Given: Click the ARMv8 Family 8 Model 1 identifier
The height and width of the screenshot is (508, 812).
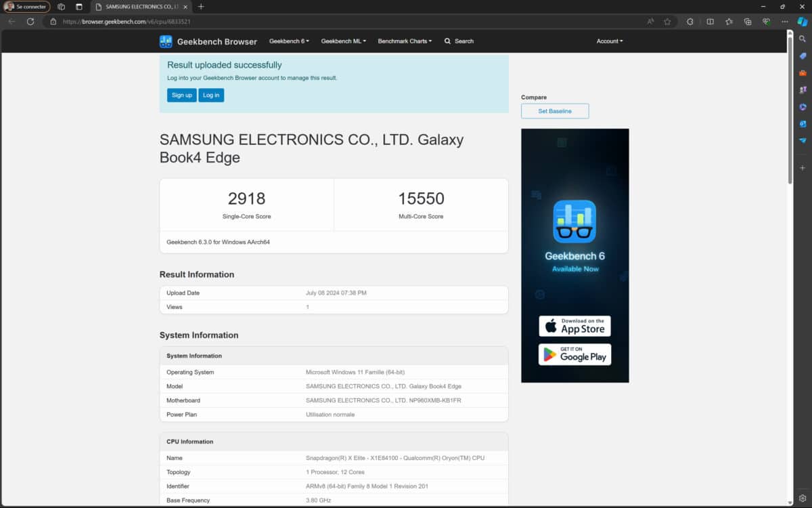Looking at the screenshot, I should (x=367, y=486).
